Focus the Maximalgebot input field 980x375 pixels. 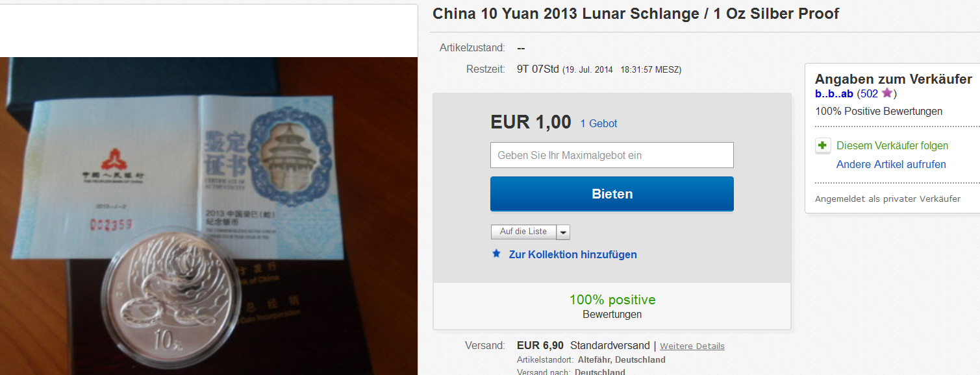(612, 155)
